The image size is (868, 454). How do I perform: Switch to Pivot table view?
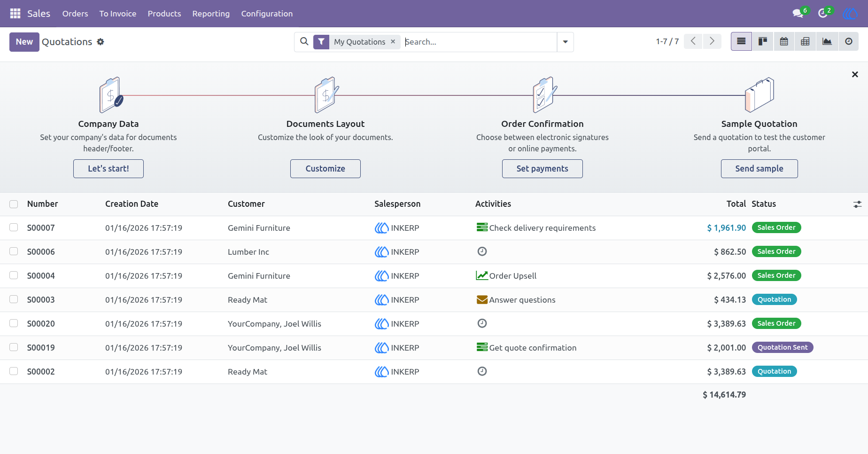[x=805, y=42]
